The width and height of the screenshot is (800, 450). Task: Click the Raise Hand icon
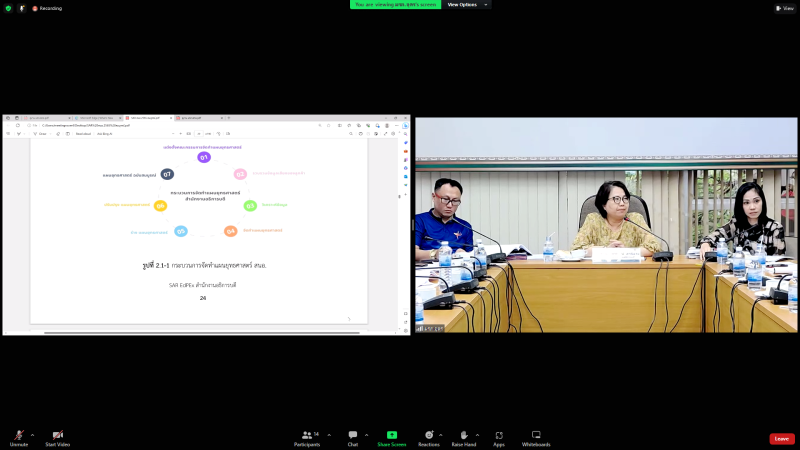click(463, 435)
